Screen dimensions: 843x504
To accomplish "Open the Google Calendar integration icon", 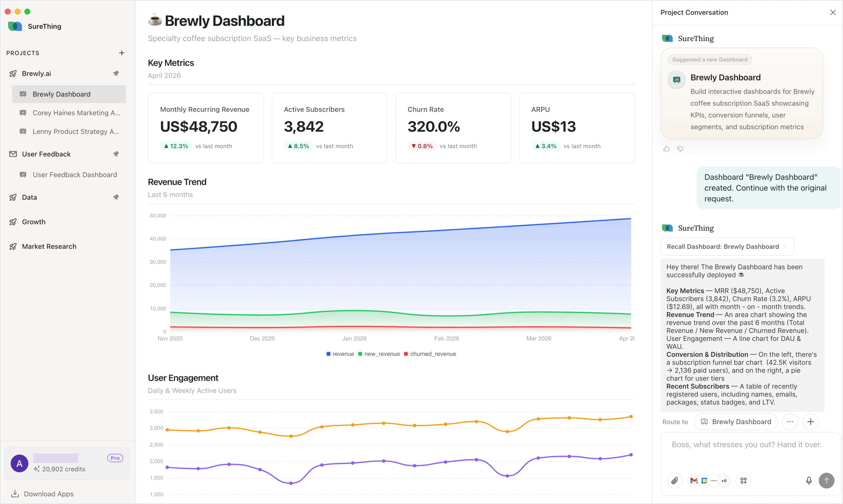I will pyautogui.click(x=704, y=480).
